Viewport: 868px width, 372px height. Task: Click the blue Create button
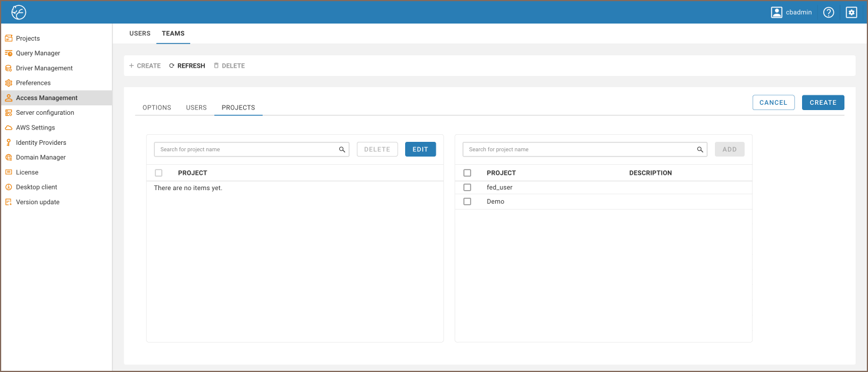point(823,102)
